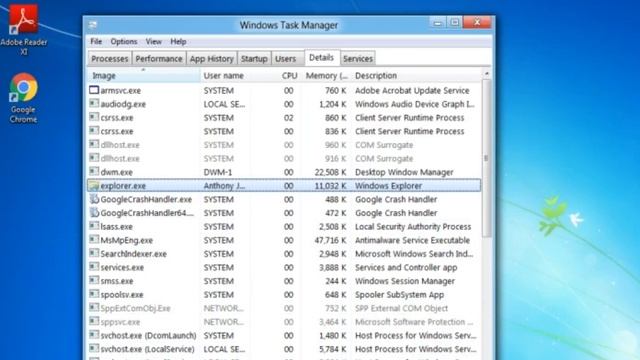
Task: Click the svchost.exe (DcomLaunch) icon
Action: pyautogui.click(x=94, y=335)
